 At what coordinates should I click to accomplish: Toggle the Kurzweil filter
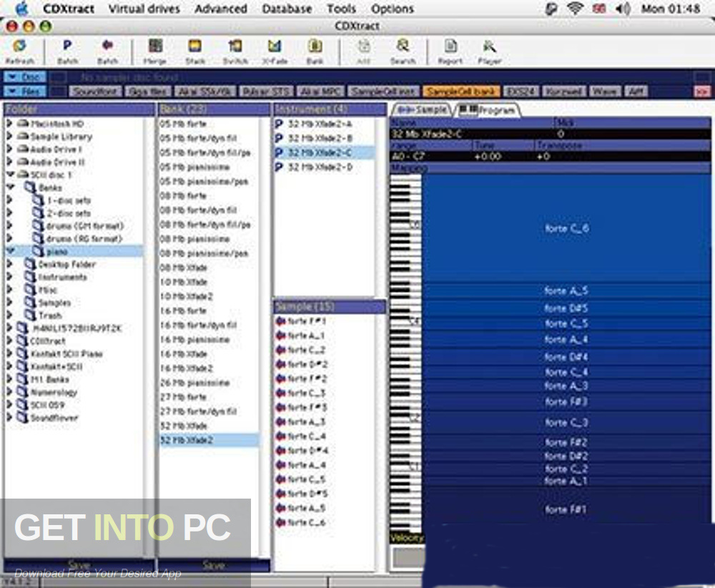563,92
